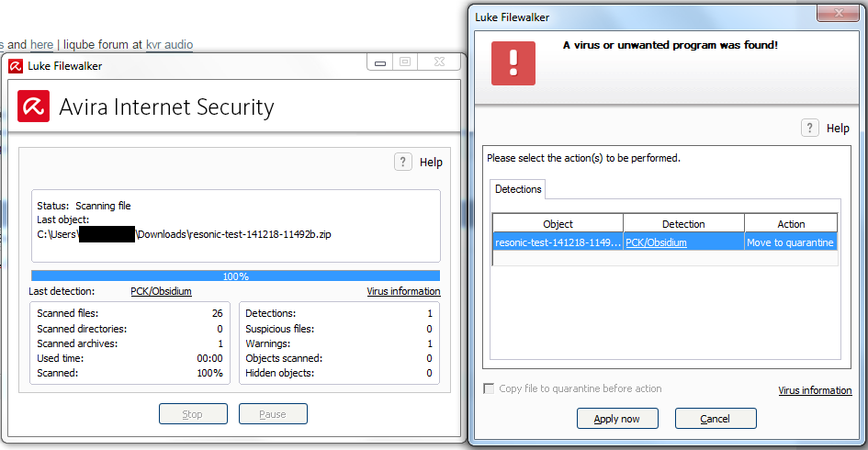This screenshot has width=868, height=450.
Task: Select the resonic-test detection row
Action: tap(558, 242)
